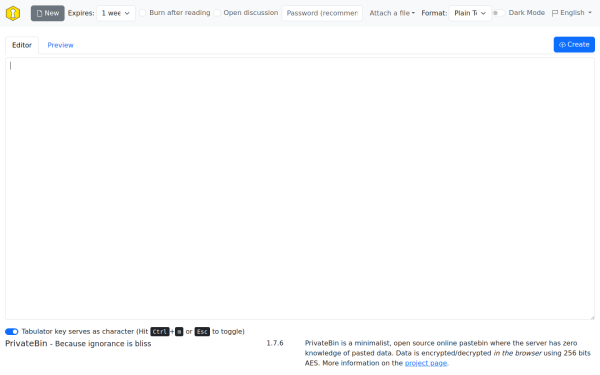The image size is (600, 375).
Task: Switch to the Preview tab
Action: (60, 45)
